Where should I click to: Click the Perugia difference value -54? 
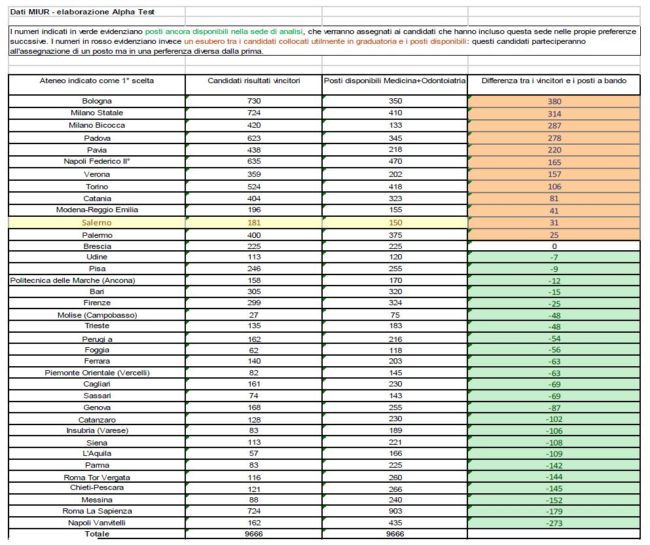[554, 339]
